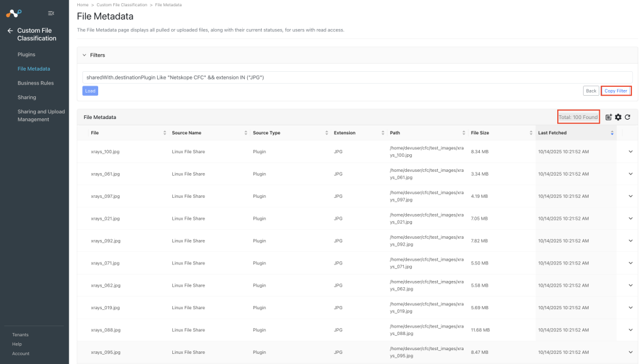This screenshot has width=644, height=364.
Task: Expand the xrays_092.jpg row details
Action: click(x=630, y=241)
